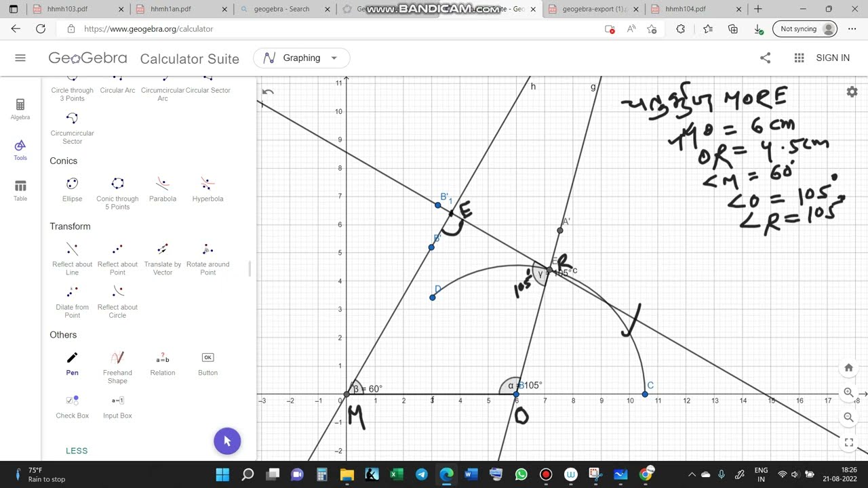
Task: Zoom in on the graph
Action: 848,392
